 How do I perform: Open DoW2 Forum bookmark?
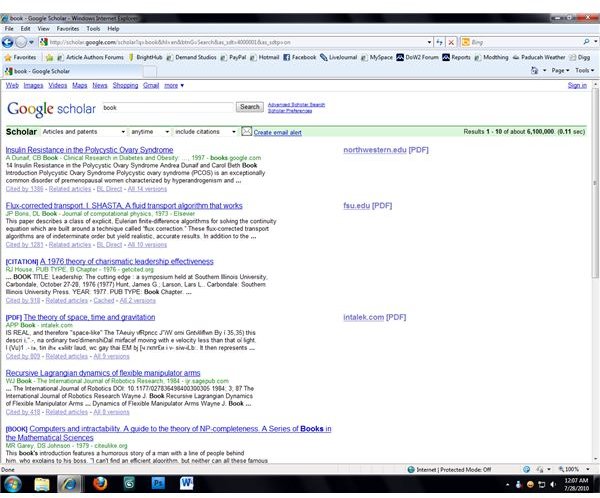tap(417, 57)
